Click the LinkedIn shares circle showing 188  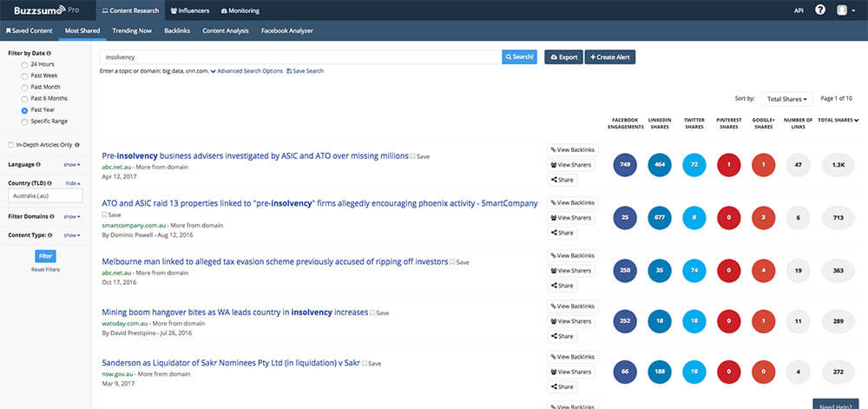coord(660,372)
